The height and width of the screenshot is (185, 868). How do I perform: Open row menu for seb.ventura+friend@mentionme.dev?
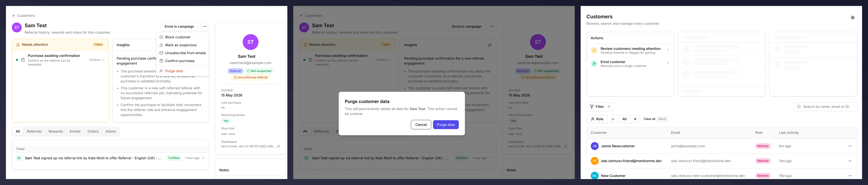850,161
